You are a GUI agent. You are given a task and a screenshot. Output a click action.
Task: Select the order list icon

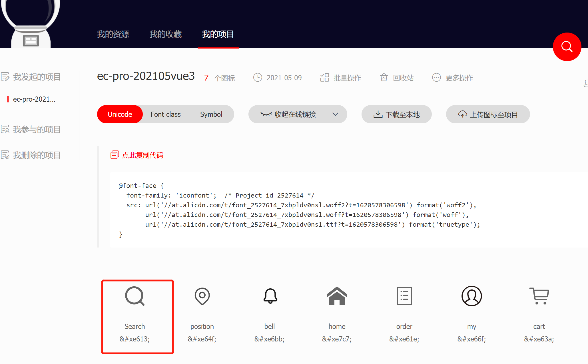point(404,296)
